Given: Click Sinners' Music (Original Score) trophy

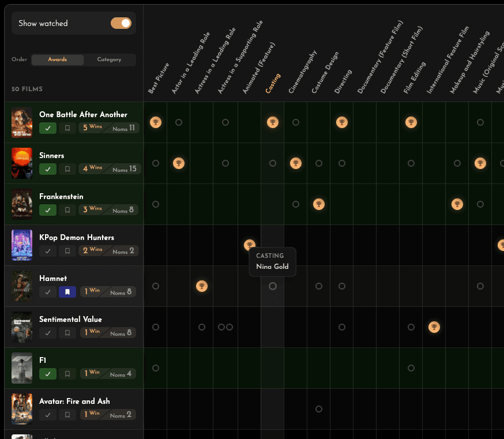Looking at the screenshot, I should [x=480, y=163].
